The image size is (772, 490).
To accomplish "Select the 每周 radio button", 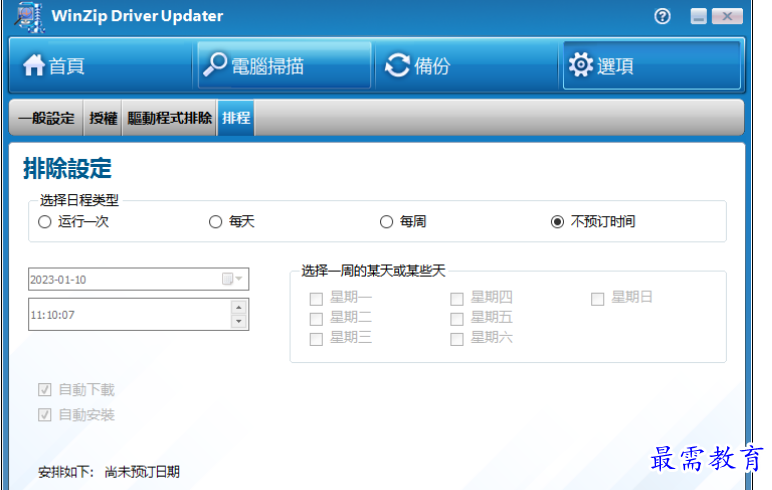I will (386, 222).
